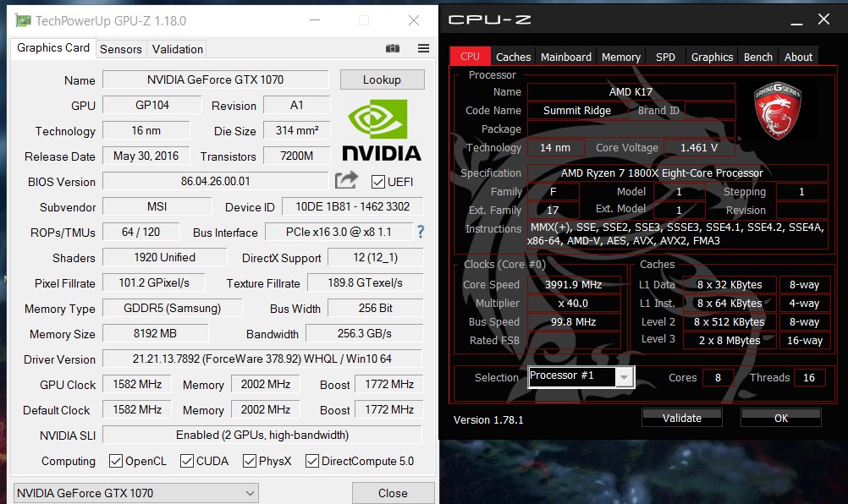Click the NVIDIA logo in GPU-Z
This screenshot has width=848, height=504.
click(382, 131)
